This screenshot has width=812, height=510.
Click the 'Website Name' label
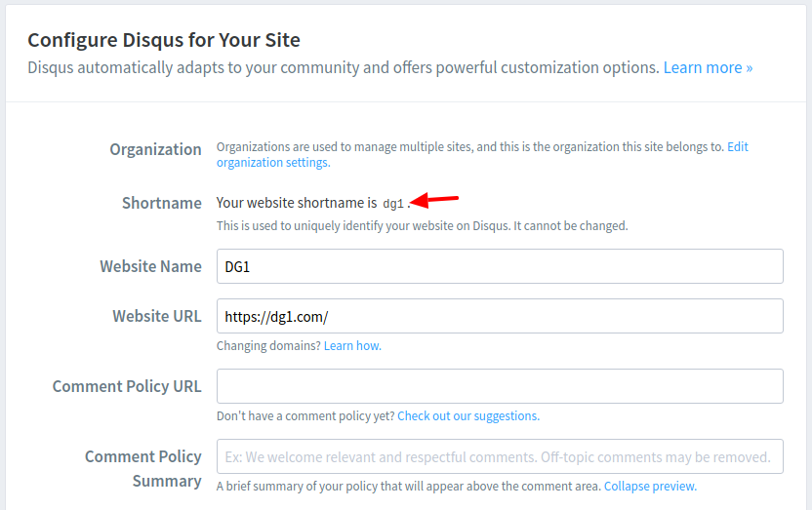[x=150, y=266]
